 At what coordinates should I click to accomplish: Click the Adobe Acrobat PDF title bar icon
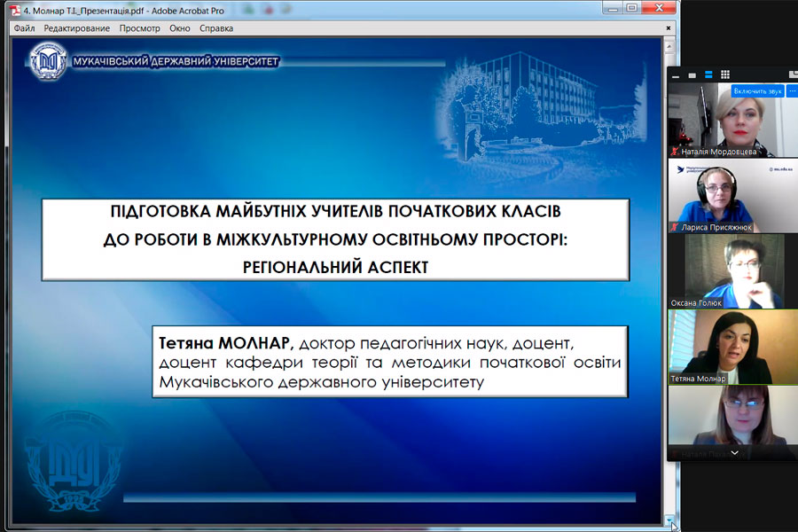16,10
